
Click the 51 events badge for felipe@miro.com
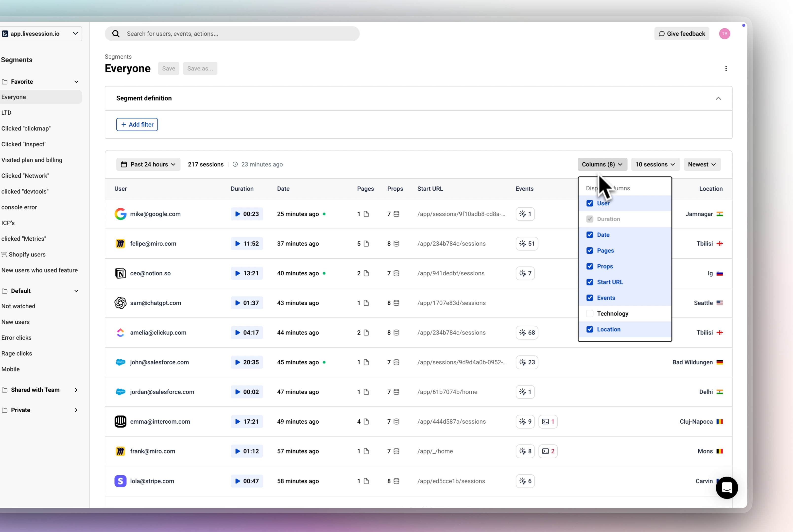527,244
